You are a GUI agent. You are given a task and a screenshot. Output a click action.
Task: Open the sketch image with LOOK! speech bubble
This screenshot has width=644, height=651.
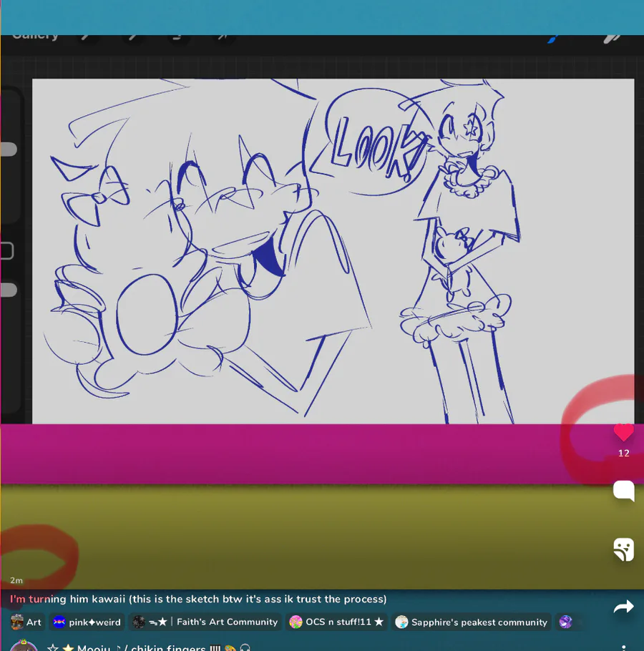point(333,251)
